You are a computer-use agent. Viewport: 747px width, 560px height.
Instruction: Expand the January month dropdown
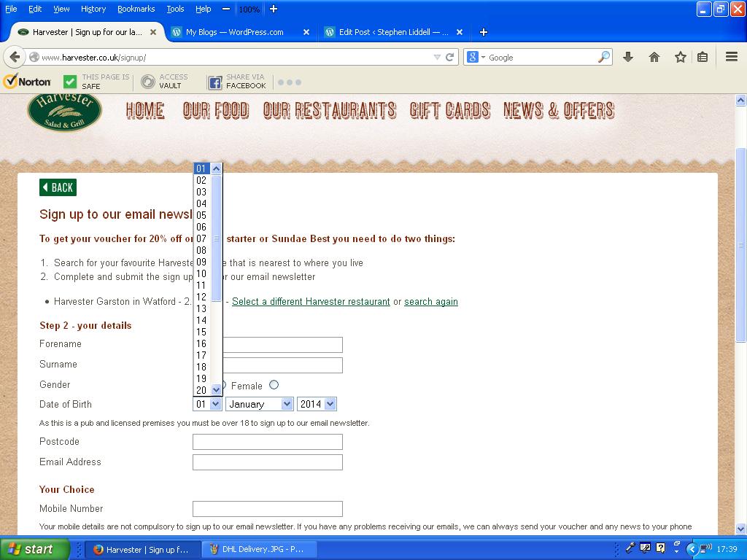click(259, 404)
